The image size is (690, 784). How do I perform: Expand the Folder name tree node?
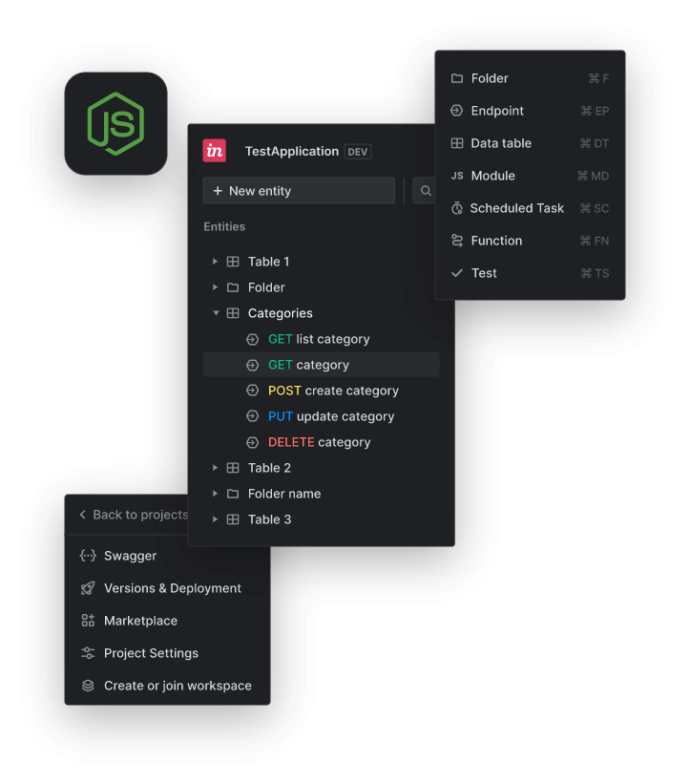coord(216,494)
